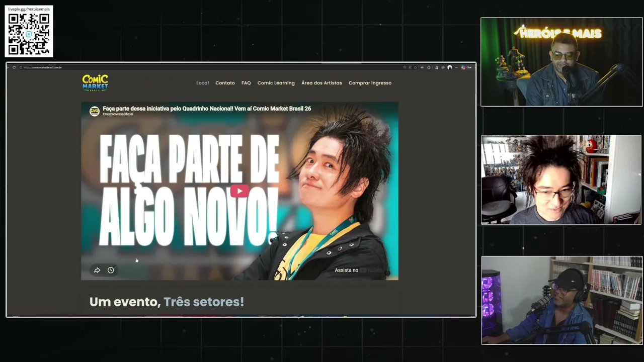
Task: Click the middle webcam feed with glasses guest
Action: [561, 179]
